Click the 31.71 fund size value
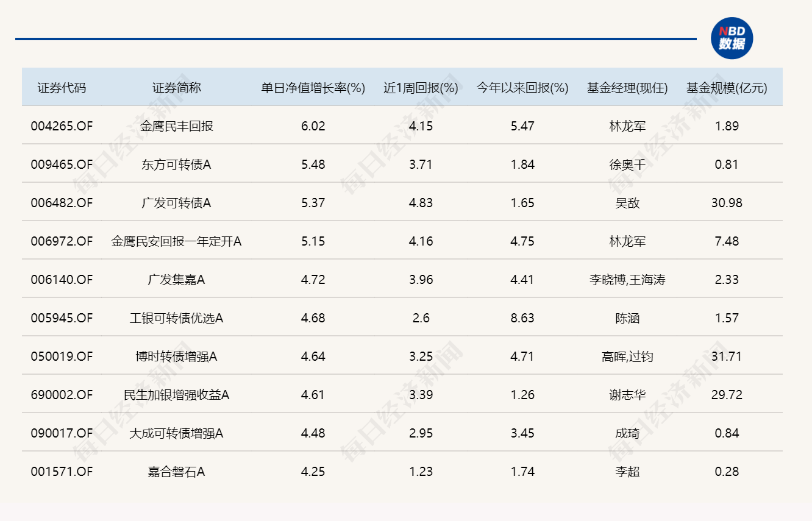The image size is (812, 521). click(727, 356)
